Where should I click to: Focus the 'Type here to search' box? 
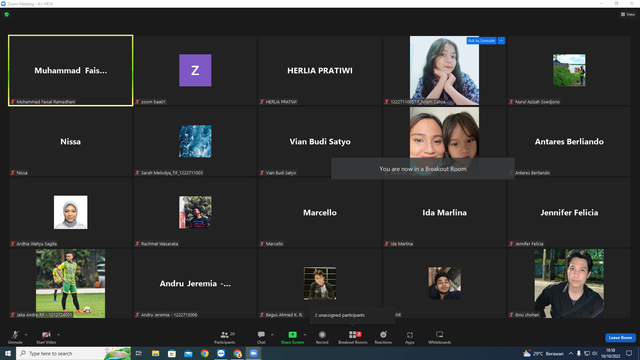click(x=73, y=353)
